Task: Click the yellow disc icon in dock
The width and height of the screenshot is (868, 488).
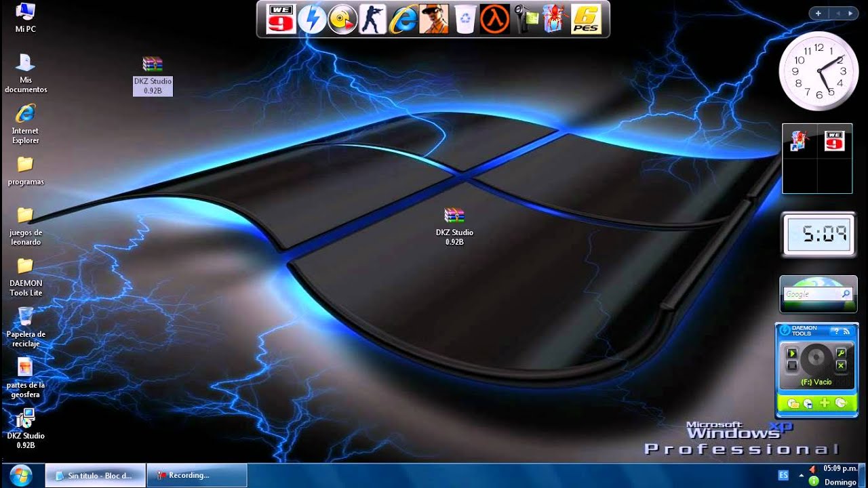Action: pyautogui.click(x=342, y=19)
